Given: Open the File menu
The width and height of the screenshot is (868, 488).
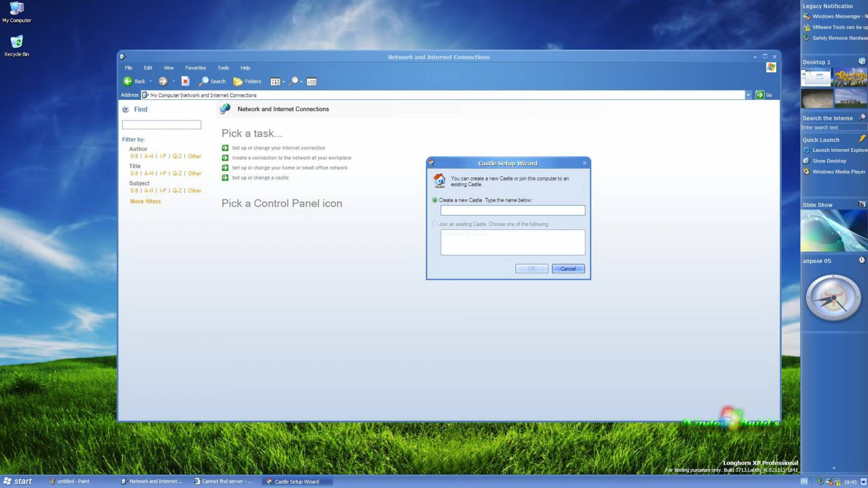Looking at the screenshot, I should point(129,68).
